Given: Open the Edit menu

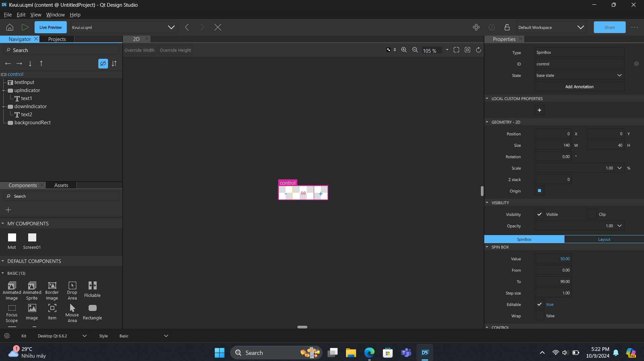Looking at the screenshot, I should point(21,15).
